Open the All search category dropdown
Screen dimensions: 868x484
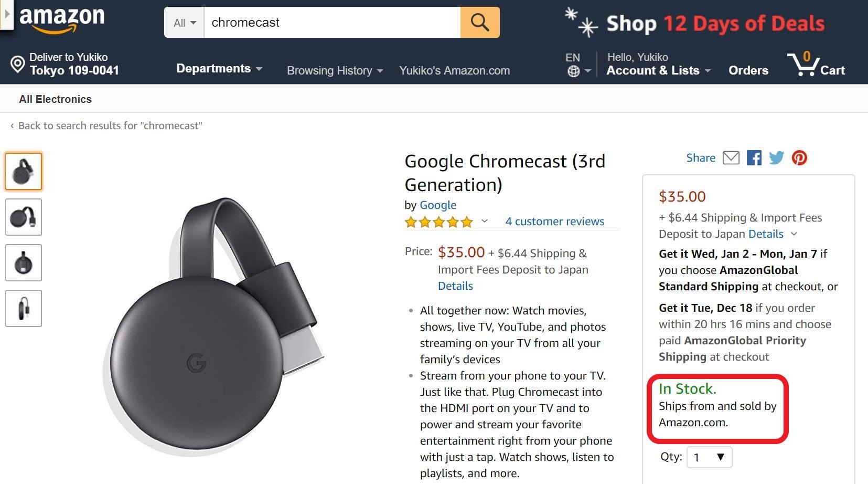[184, 22]
